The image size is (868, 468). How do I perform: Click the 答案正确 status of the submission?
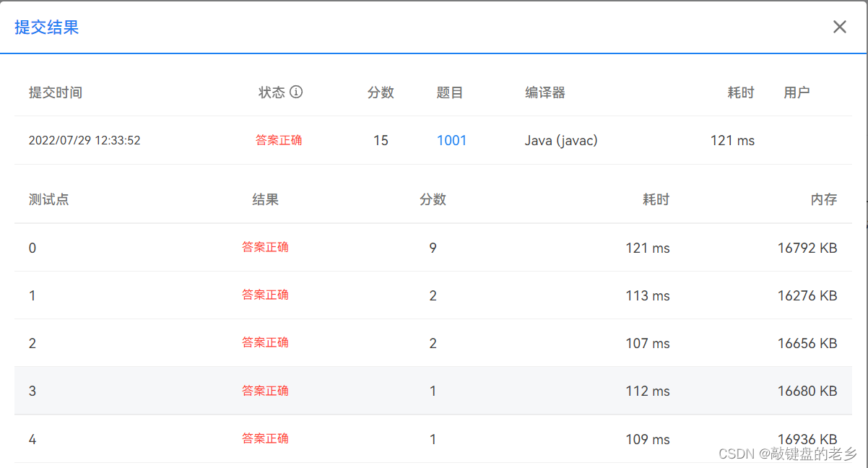pos(279,140)
